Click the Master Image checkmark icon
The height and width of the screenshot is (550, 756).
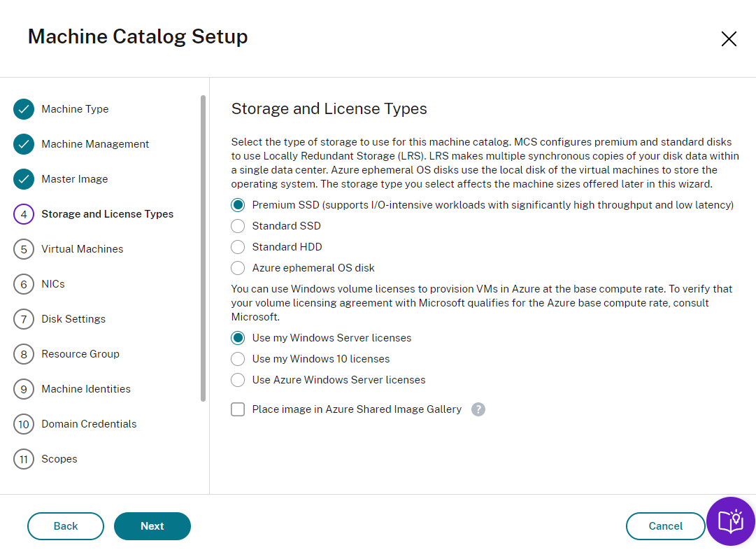coord(24,179)
